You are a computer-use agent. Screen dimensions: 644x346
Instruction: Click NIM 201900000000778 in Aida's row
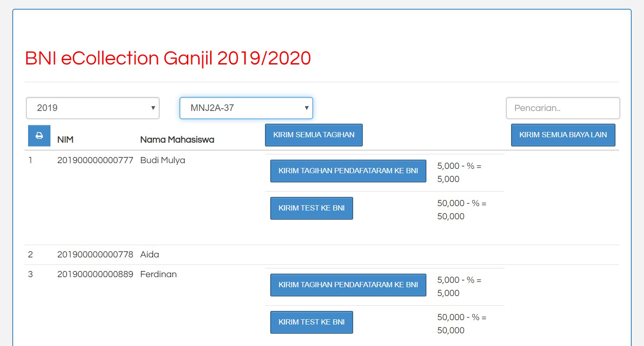point(95,255)
